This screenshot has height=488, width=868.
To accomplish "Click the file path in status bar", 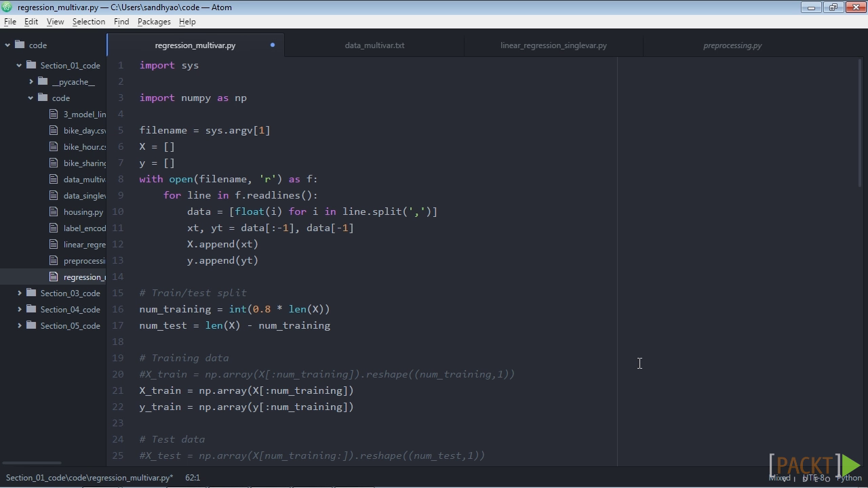I will tap(90, 478).
